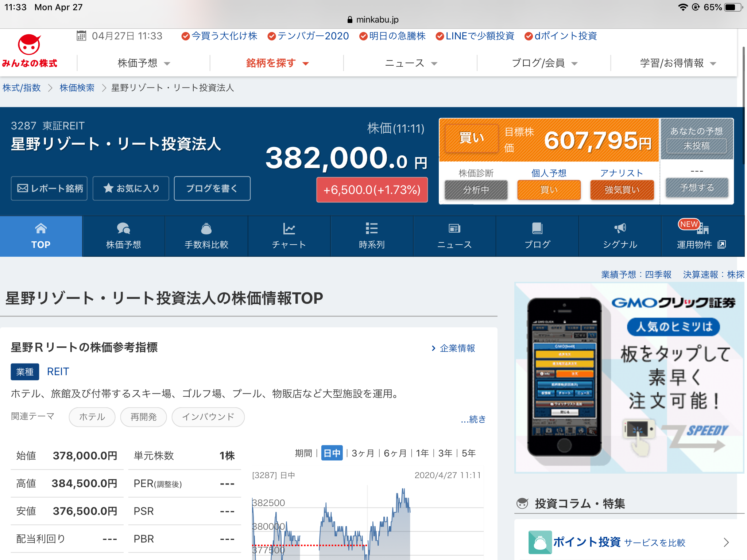This screenshot has width=747, height=560.
Task: Click the REIT industry link
Action: tap(58, 372)
